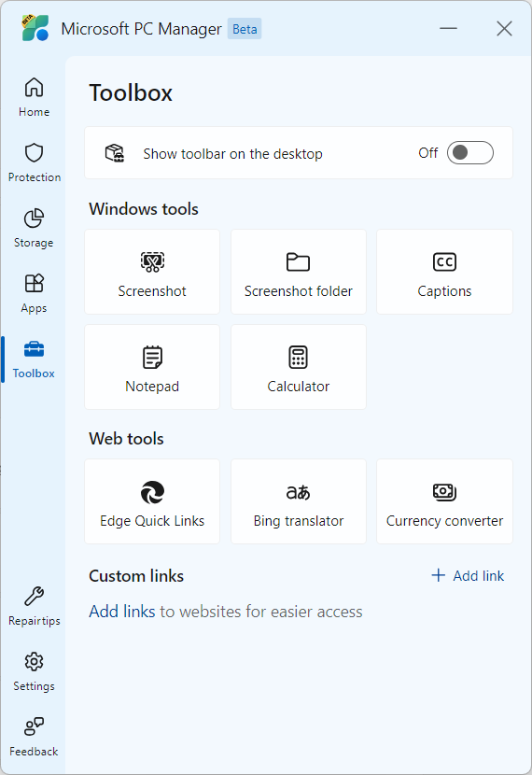Open Repairtips from the sidebar
The image size is (532, 775).
pyautogui.click(x=34, y=606)
